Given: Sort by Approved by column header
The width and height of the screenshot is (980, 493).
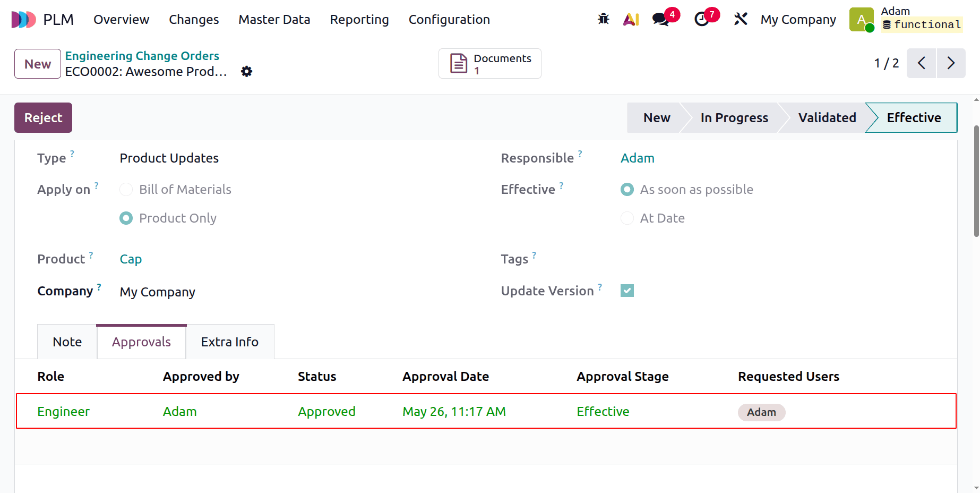Looking at the screenshot, I should [x=201, y=377].
